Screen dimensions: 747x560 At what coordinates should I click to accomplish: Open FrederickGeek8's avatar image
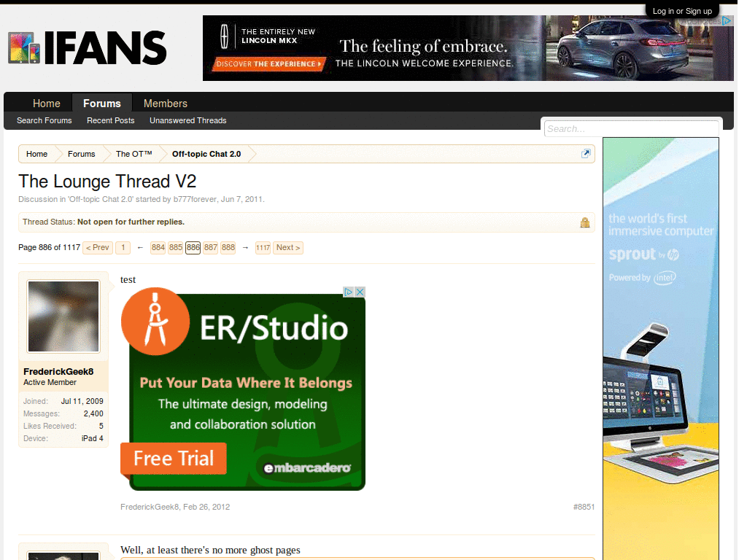click(x=63, y=316)
